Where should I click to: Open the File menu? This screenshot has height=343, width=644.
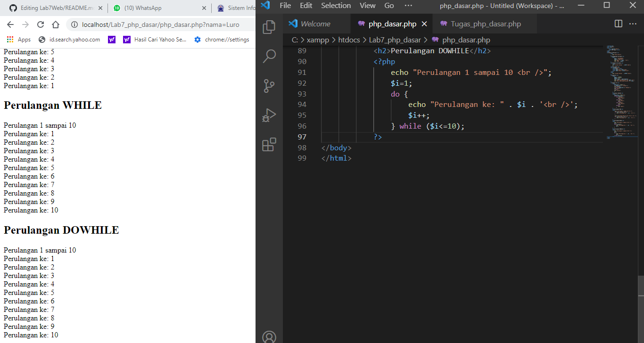(285, 6)
